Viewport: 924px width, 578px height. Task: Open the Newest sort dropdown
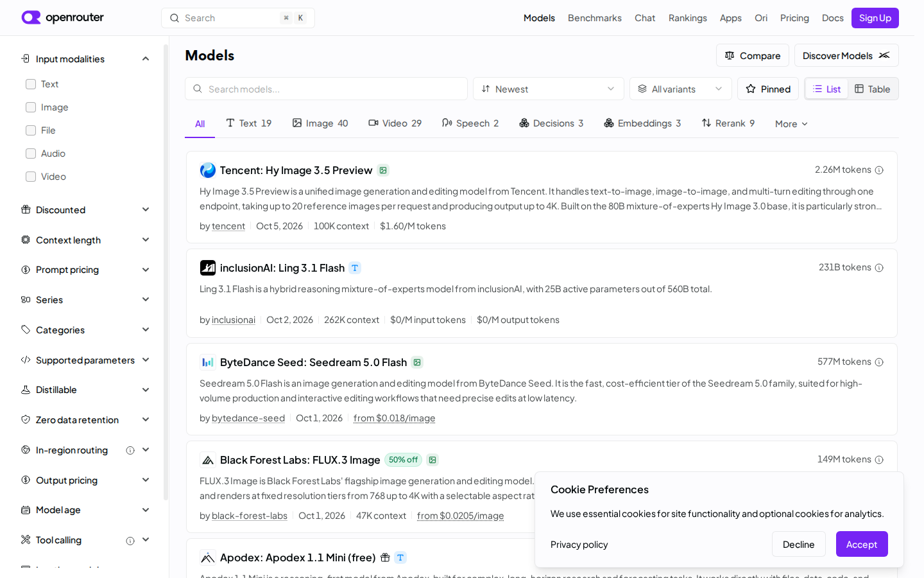click(x=549, y=89)
